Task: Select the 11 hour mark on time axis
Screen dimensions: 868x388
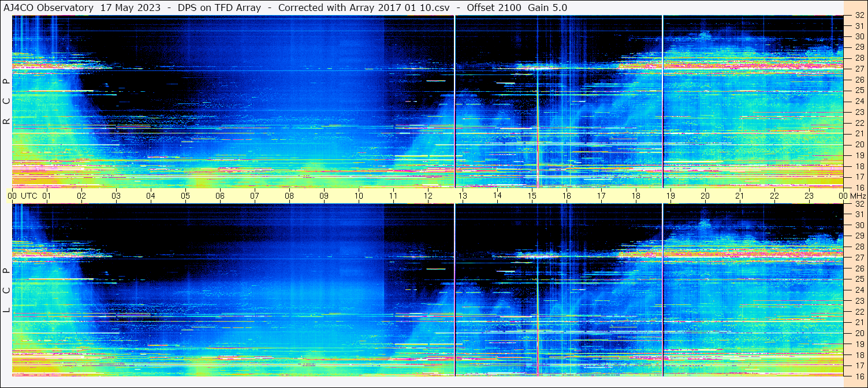Action: click(x=393, y=196)
